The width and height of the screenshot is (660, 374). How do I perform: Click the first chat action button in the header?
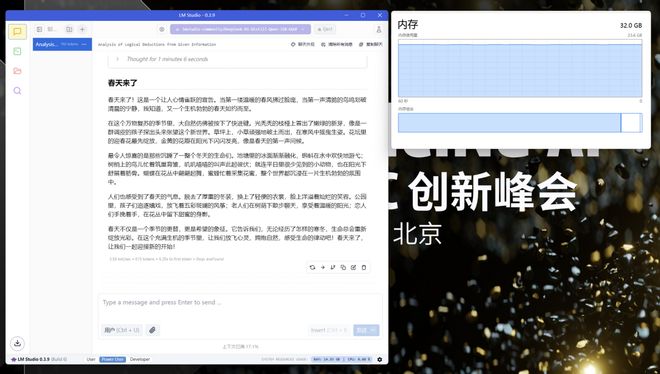[302, 44]
